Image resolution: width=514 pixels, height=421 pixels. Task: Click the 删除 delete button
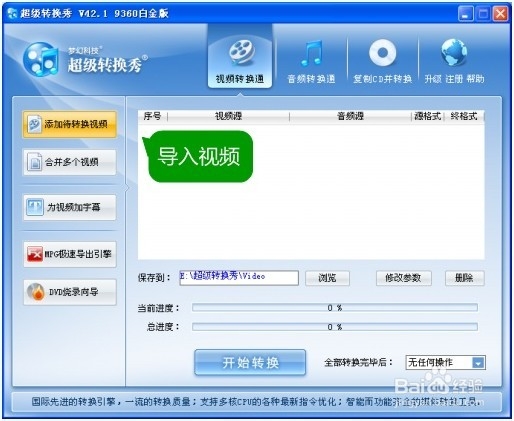[x=465, y=278]
